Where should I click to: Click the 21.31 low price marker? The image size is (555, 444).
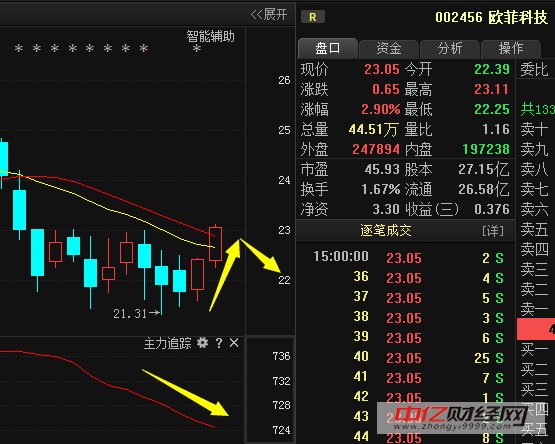(x=136, y=313)
